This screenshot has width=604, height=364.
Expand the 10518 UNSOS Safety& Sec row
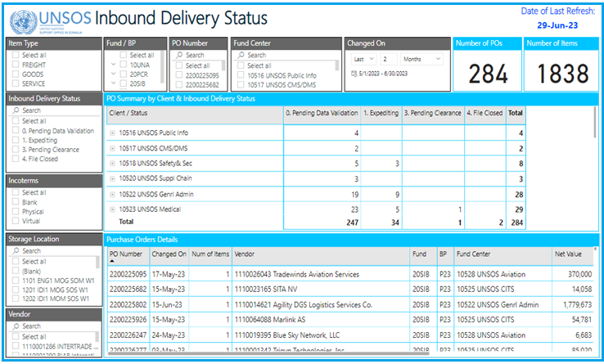pyautogui.click(x=112, y=164)
